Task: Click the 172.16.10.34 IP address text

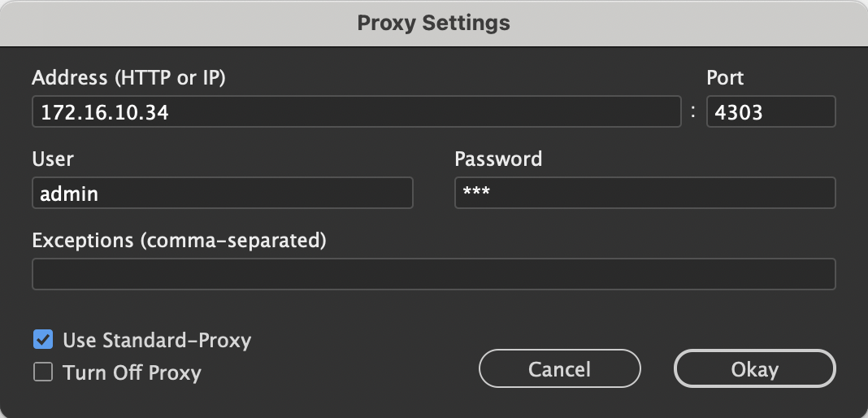Action: (105, 113)
